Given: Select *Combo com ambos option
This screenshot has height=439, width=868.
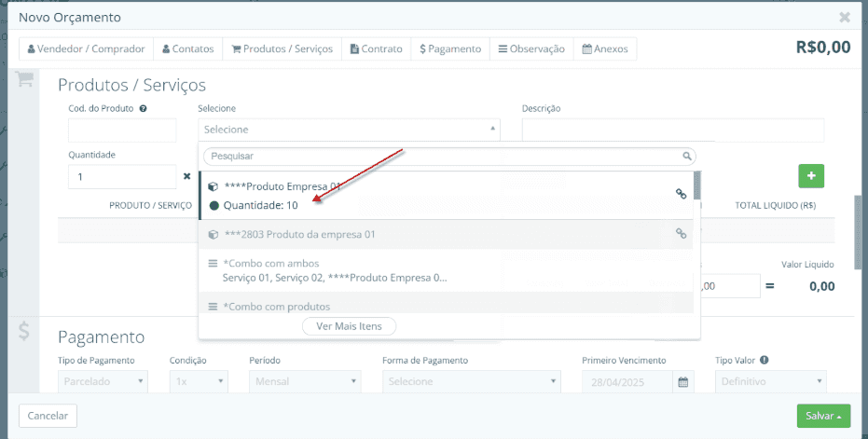Looking at the screenshot, I should [x=447, y=270].
